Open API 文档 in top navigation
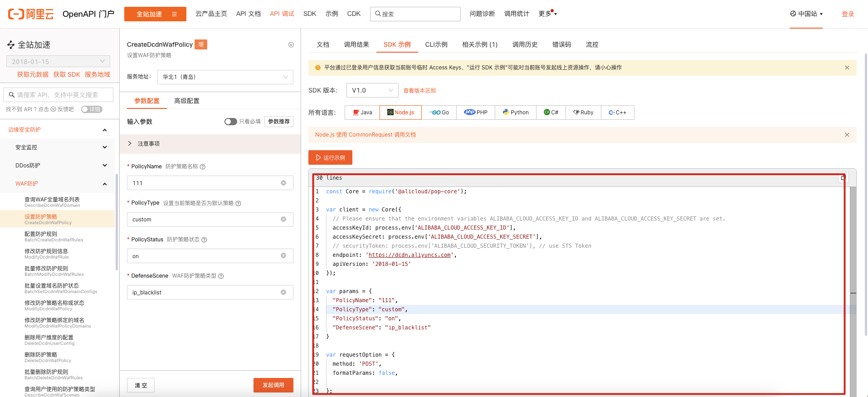 point(249,14)
